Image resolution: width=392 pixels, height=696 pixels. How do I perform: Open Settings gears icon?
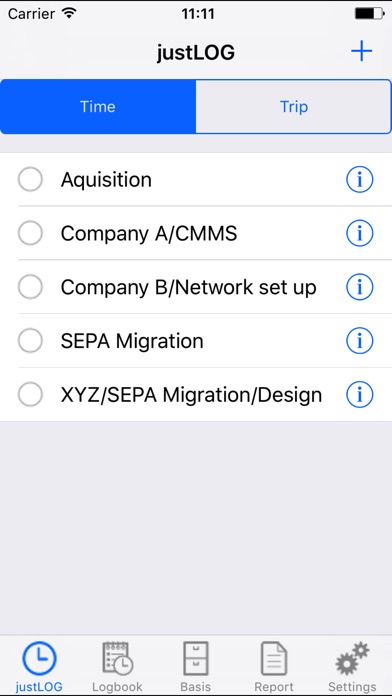click(352, 658)
